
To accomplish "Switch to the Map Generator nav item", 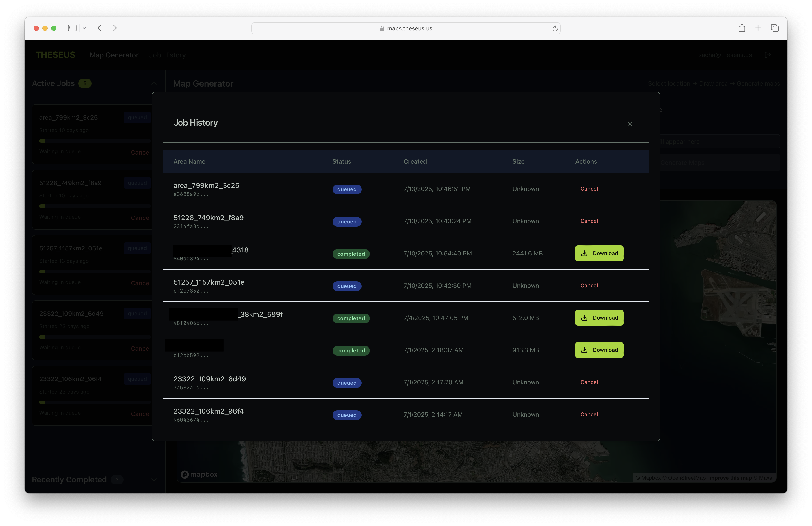I will [114, 55].
